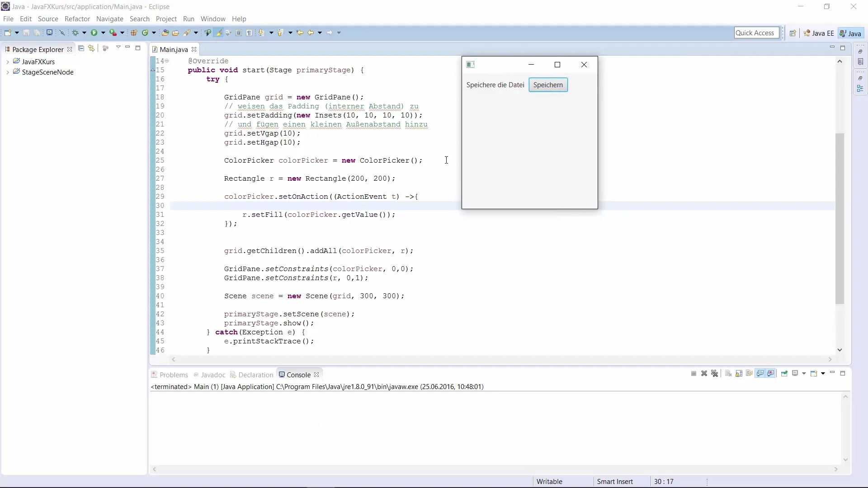Click the Back navigation arrow

[x=311, y=33]
